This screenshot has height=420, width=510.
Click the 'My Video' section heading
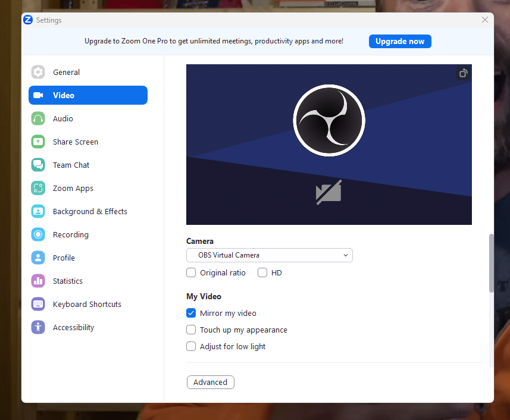[204, 296]
